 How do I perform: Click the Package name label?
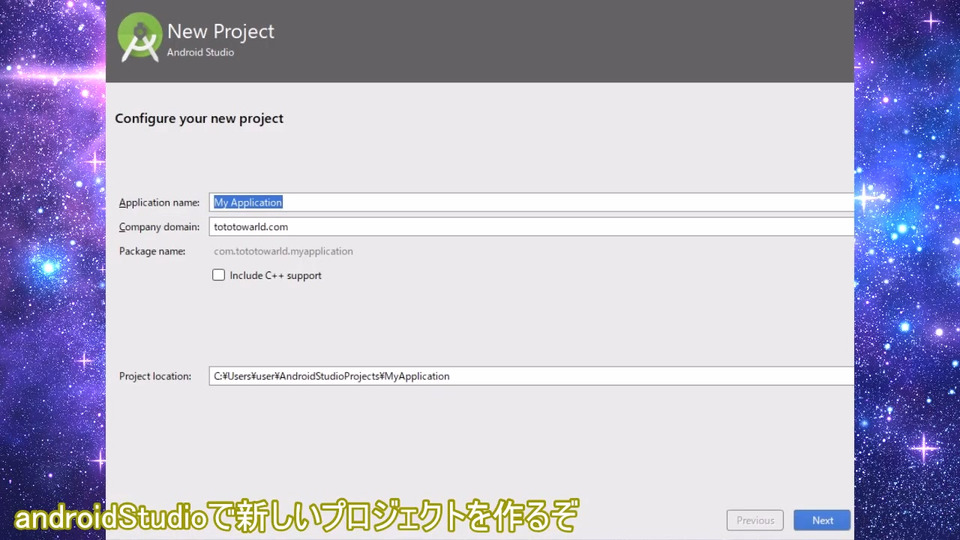[152, 251]
